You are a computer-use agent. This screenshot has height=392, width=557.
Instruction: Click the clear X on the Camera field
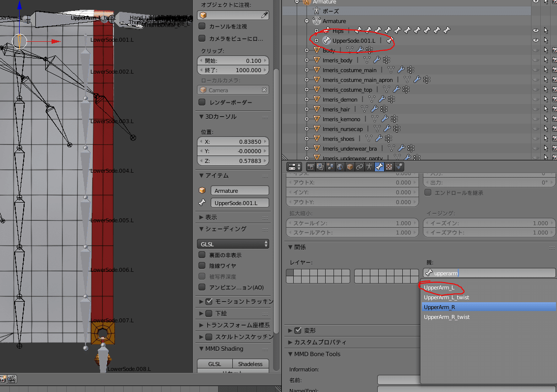264,90
